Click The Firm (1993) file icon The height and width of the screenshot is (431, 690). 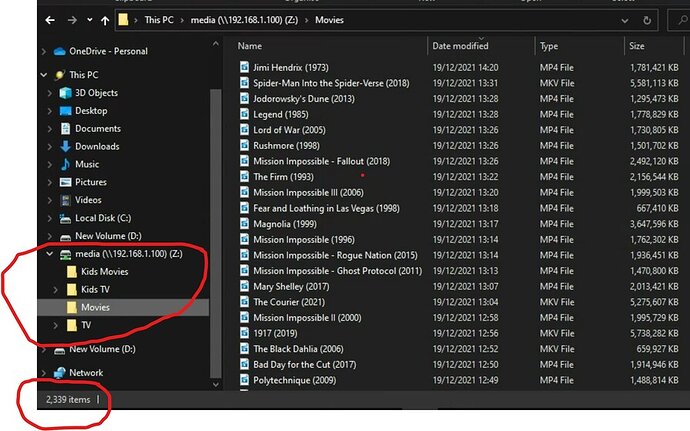(244, 177)
